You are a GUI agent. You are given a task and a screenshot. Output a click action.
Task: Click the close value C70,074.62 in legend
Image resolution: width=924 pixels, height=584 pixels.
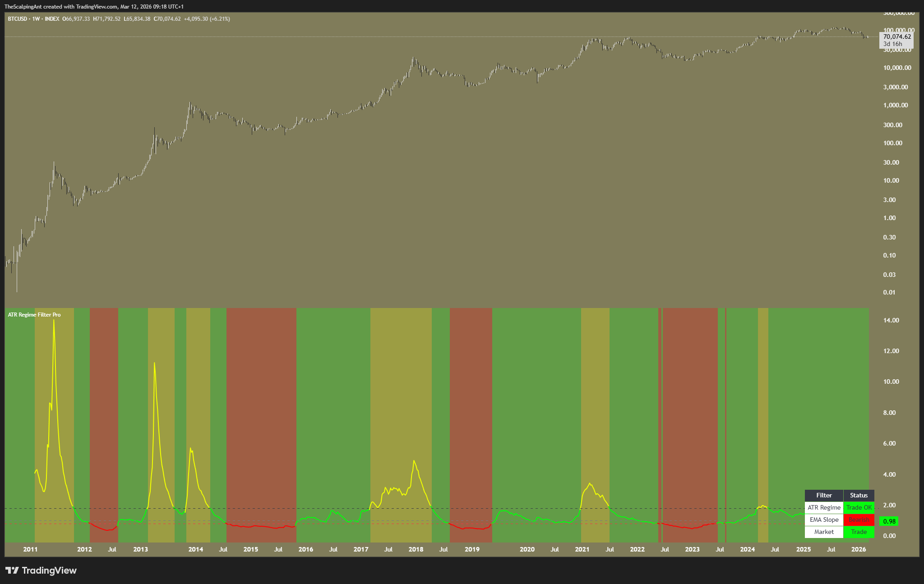click(x=167, y=19)
